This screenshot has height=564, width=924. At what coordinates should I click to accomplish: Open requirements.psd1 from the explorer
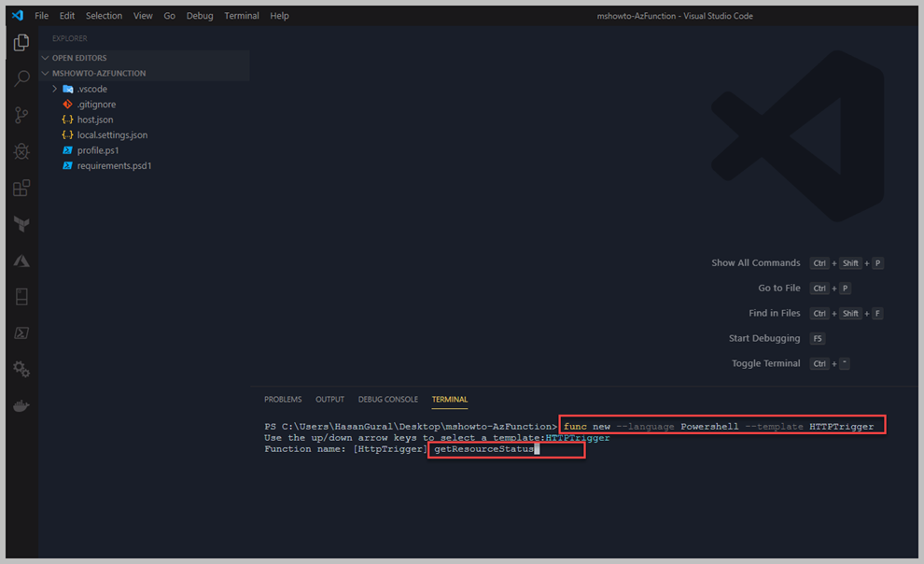(114, 165)
